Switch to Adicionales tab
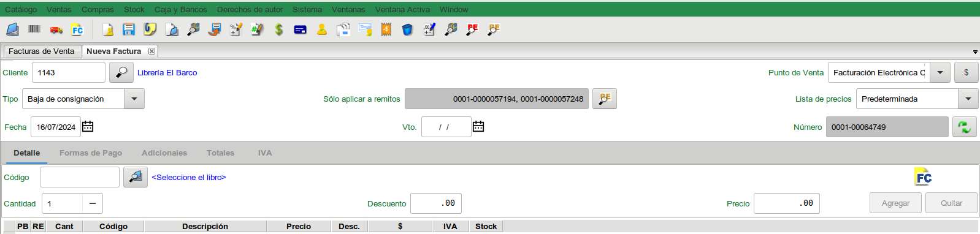The image size is (980, 234). pos(164,153)
